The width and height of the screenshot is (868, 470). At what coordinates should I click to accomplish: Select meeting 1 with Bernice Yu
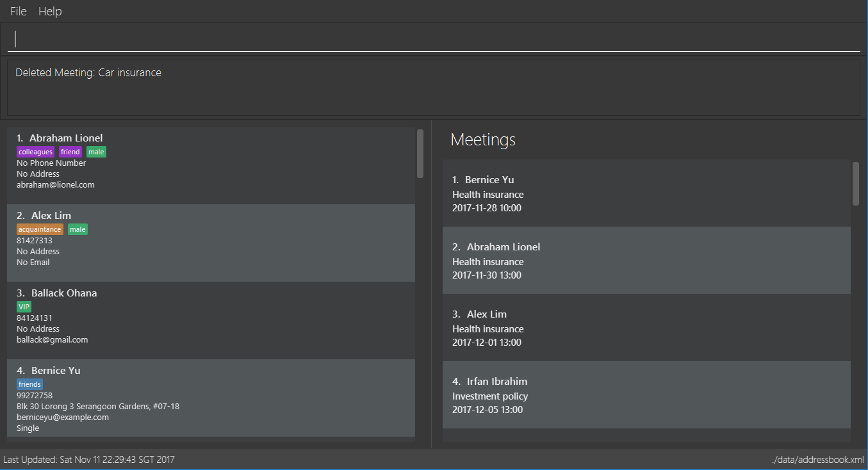pos(646,193)
